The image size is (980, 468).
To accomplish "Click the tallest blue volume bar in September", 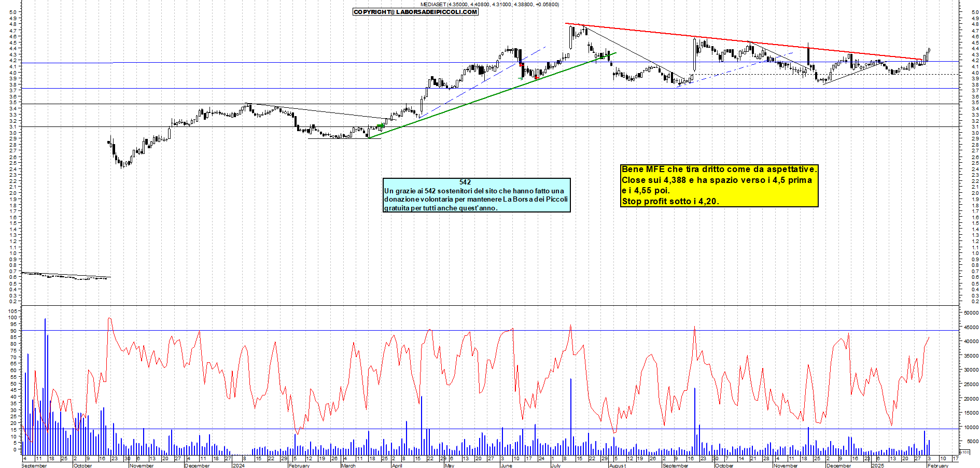I will (x=45, y=387).
